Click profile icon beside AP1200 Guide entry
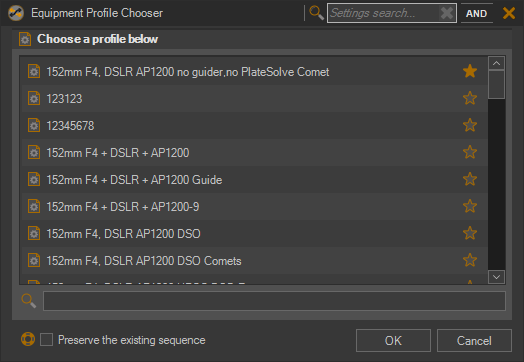 (34, 180)
